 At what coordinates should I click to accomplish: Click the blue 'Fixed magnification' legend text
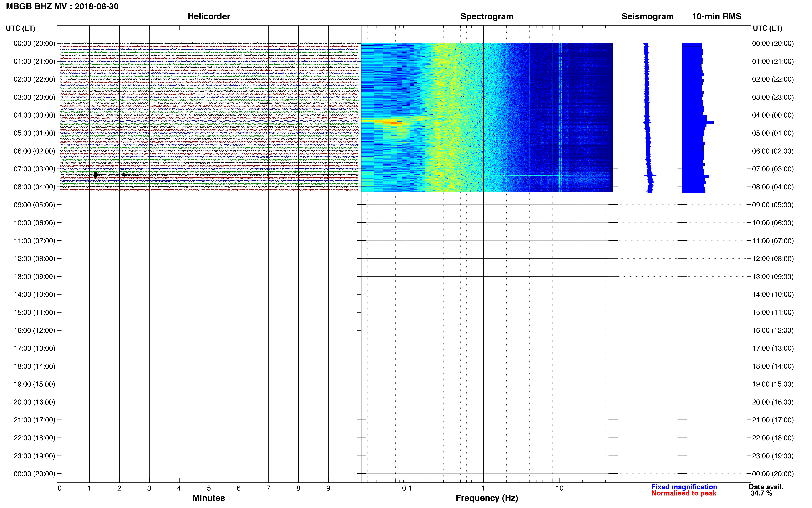point(684,487)
